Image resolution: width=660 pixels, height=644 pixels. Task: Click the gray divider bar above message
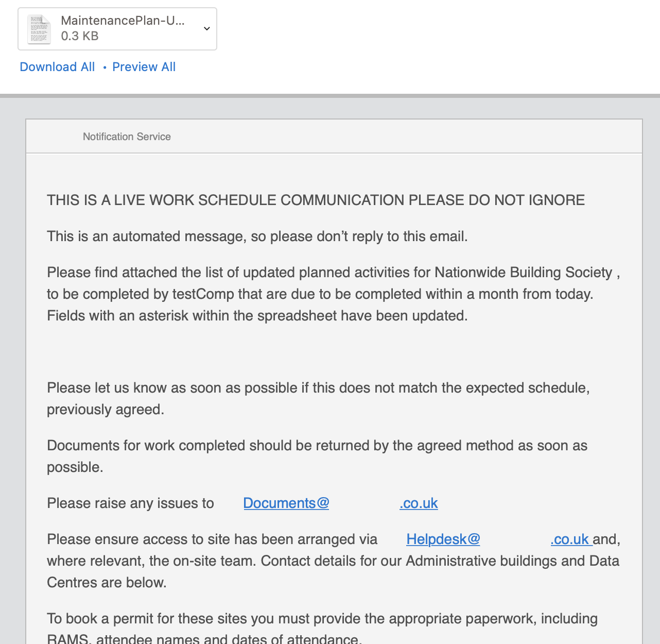pos(330,96)
